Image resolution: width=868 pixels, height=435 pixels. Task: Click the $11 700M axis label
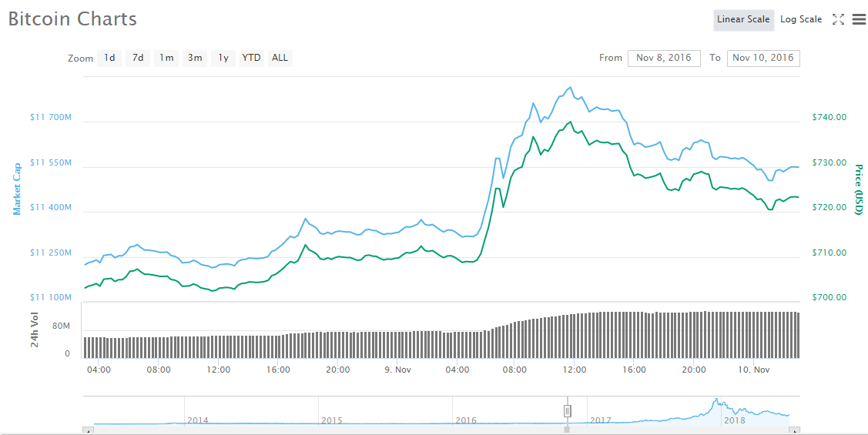51,117
